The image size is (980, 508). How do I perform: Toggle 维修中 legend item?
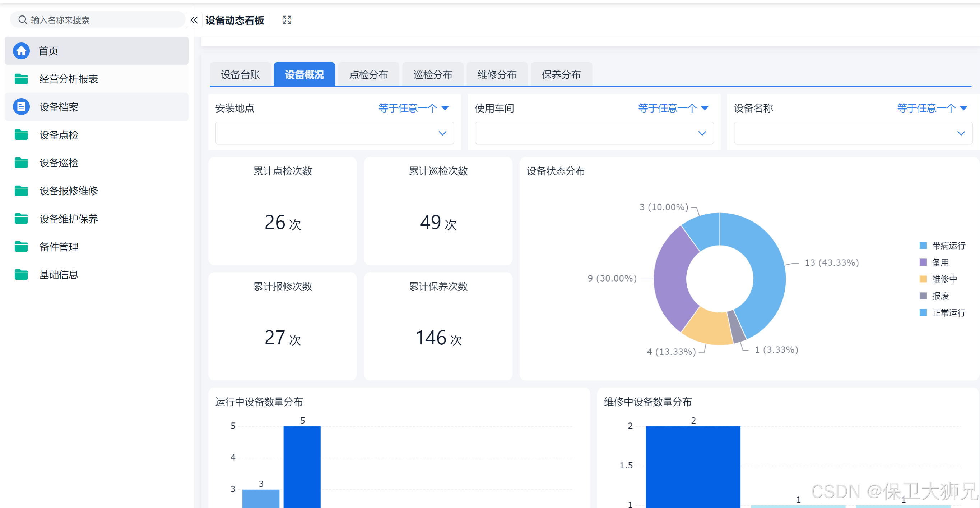944,279
